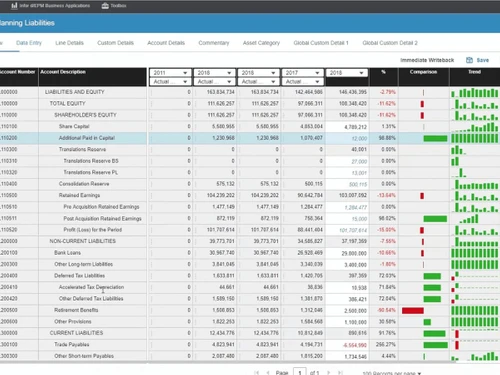Open the Toolbox briefcase icon
Image resolution: width=500 pixels, height=375 pixels.
coord(105,6)
